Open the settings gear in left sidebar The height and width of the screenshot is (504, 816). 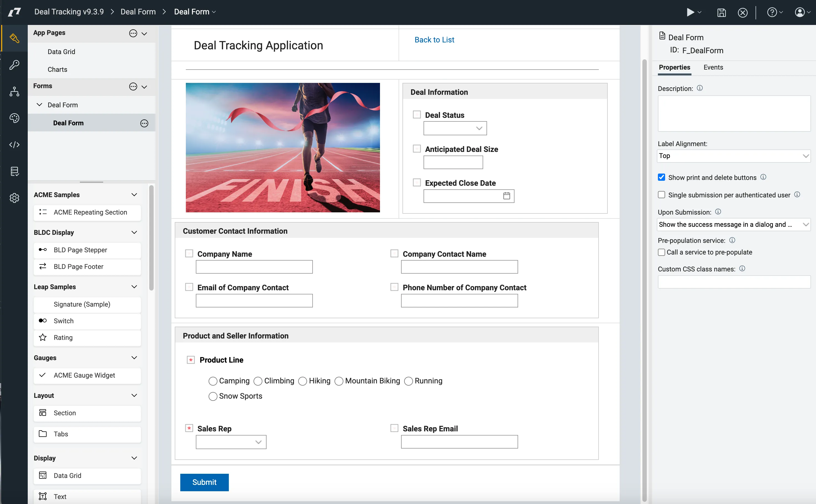click(x=14, y=198)
